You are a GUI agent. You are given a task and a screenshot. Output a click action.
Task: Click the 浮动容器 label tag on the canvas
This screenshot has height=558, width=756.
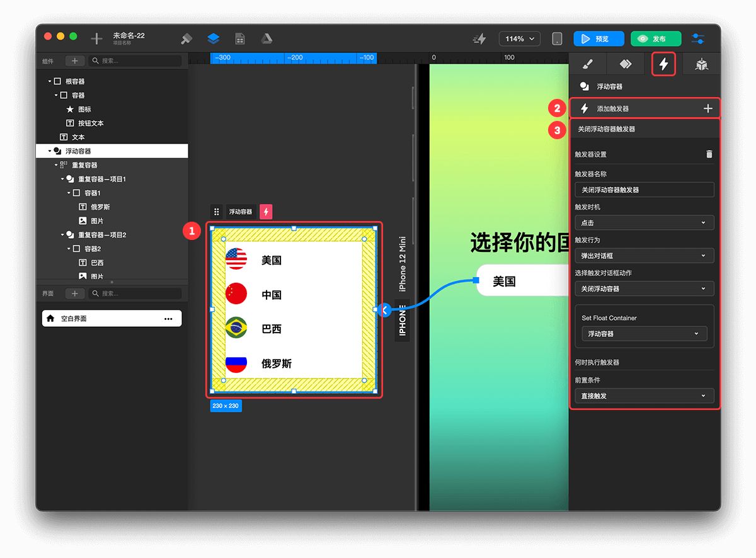(x=241, y=212)
